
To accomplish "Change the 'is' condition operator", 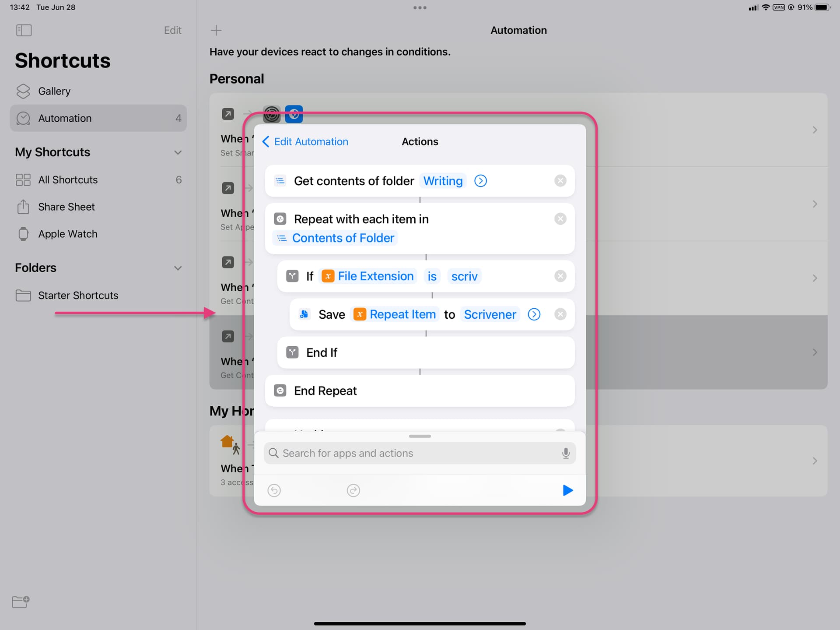I will pos(432,276).
